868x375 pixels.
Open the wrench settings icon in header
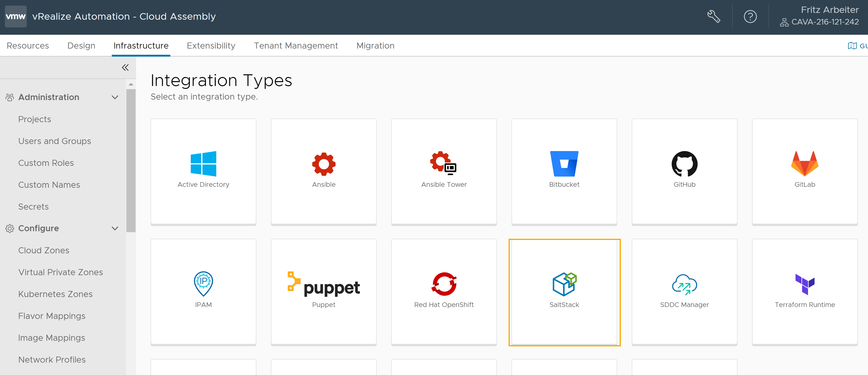click(714, 17)
